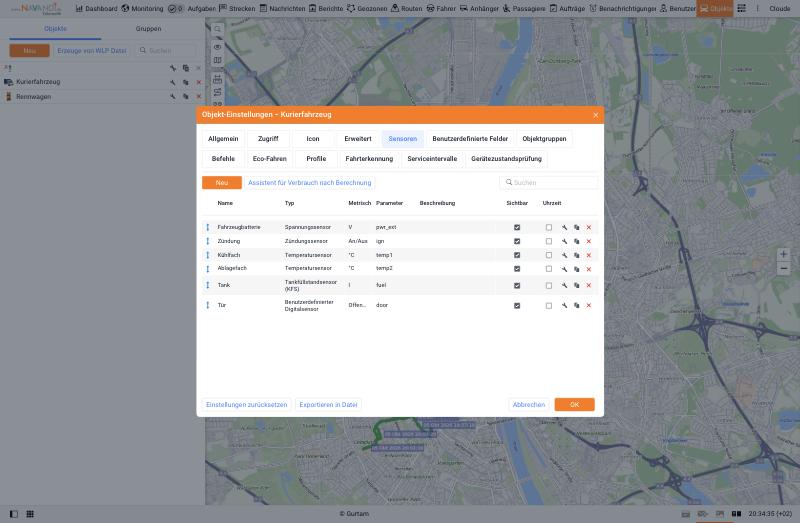Remove the Zündung sensor with red X
This screenshot has width=800, height=523.
(589, 241)
